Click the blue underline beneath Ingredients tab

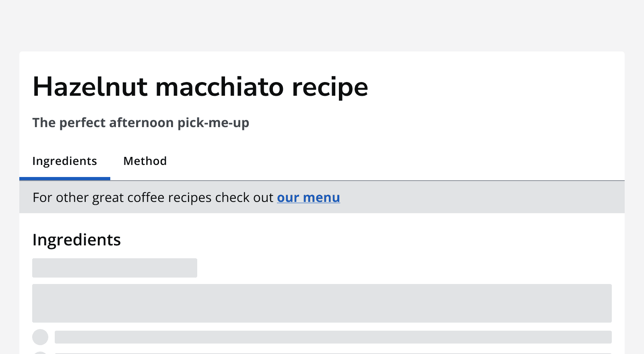pos(64,178)
